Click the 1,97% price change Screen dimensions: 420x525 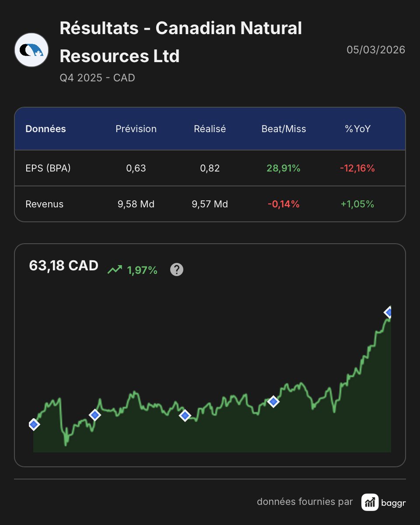(x=142, y=270)
